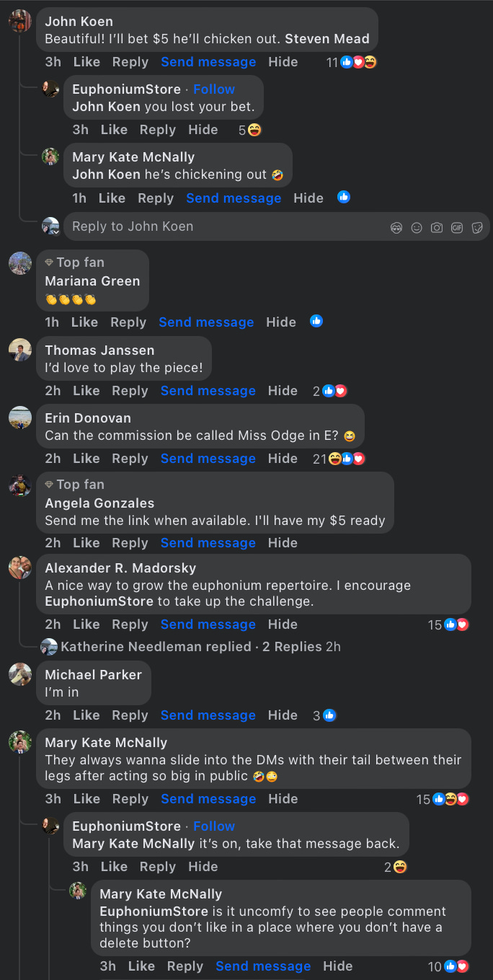Open Alexander R. Madorsky's profile picture
Viewport: 493px width, 980px height.
coord(20,568)
